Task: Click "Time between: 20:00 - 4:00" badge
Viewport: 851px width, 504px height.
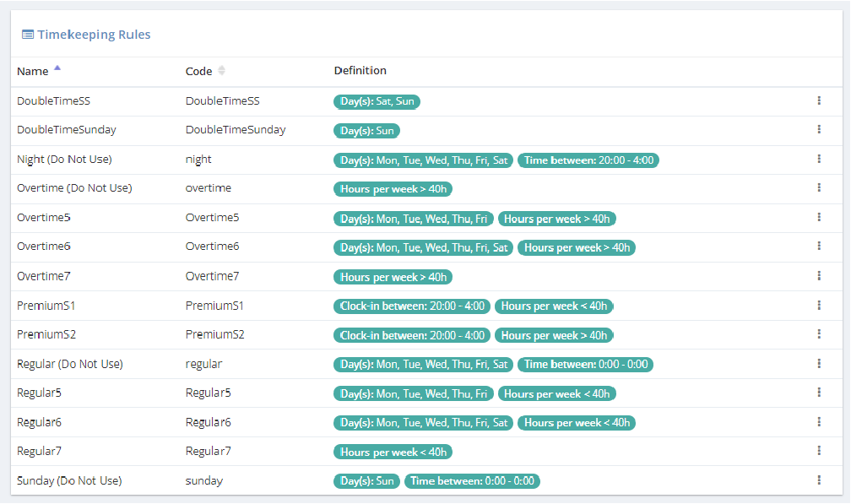Action: point(588,160)
